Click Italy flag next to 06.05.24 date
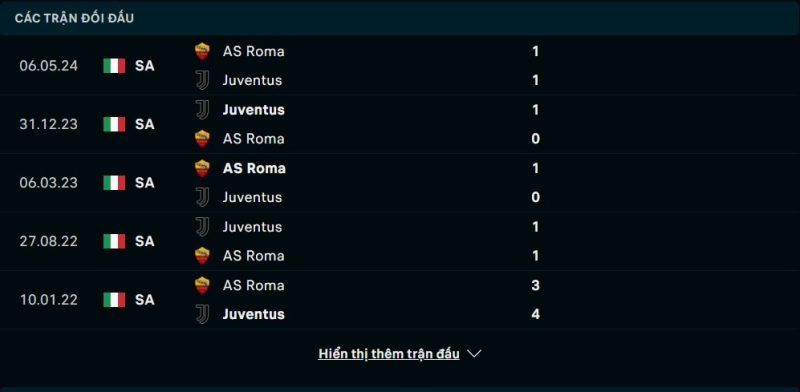This screenshot has height=392, width=800. 114,66
